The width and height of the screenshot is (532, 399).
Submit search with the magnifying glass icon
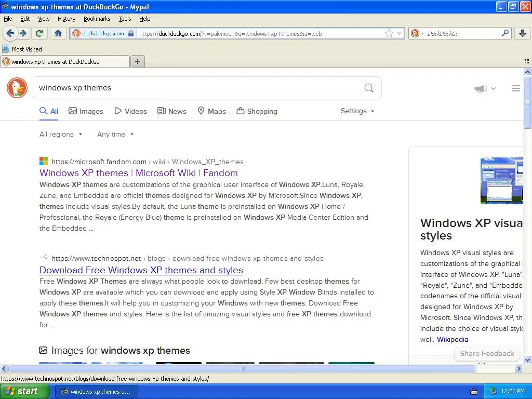369,88
